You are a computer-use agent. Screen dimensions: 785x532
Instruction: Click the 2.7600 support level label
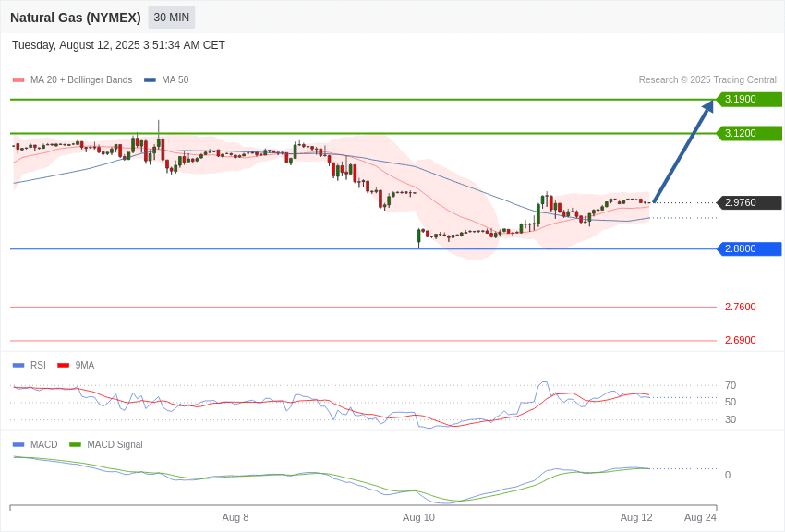coord(741,307)
